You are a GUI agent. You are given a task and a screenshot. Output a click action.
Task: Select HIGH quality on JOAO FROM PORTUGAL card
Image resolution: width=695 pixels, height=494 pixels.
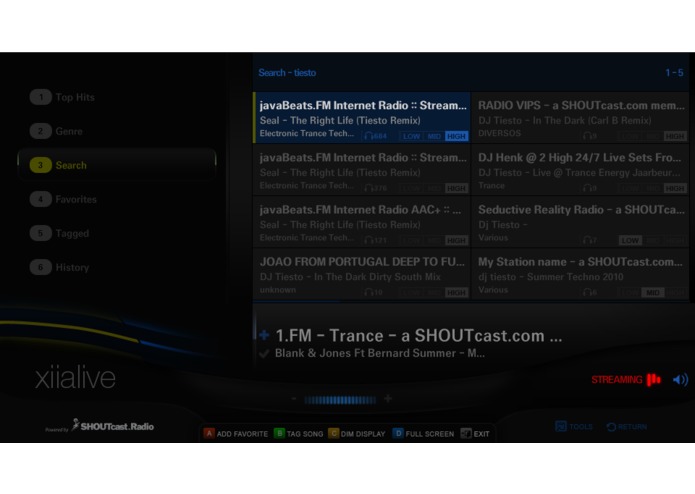[x=457, y=292]
